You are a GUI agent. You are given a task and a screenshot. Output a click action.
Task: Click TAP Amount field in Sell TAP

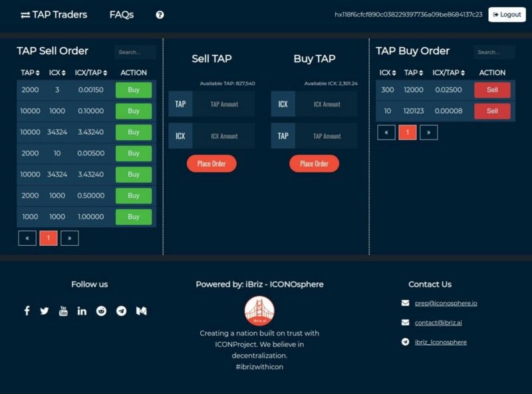[x=224, y=104]
